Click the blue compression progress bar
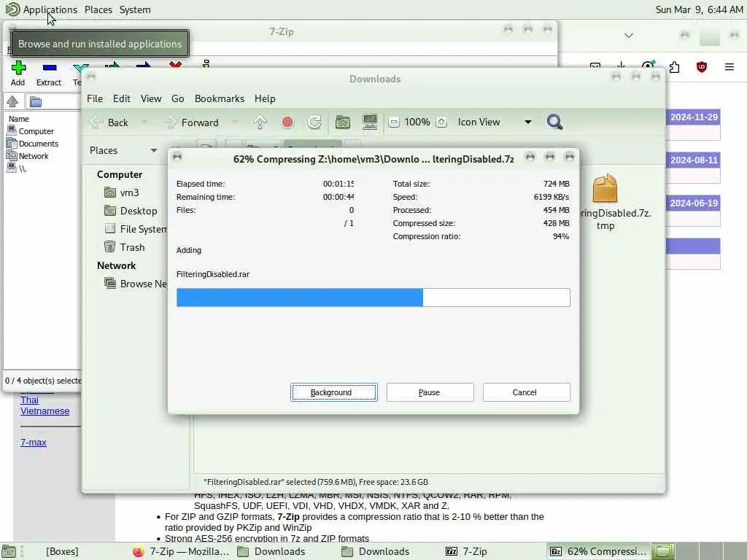Screen dimensions: 747x560 click(373, 297)
